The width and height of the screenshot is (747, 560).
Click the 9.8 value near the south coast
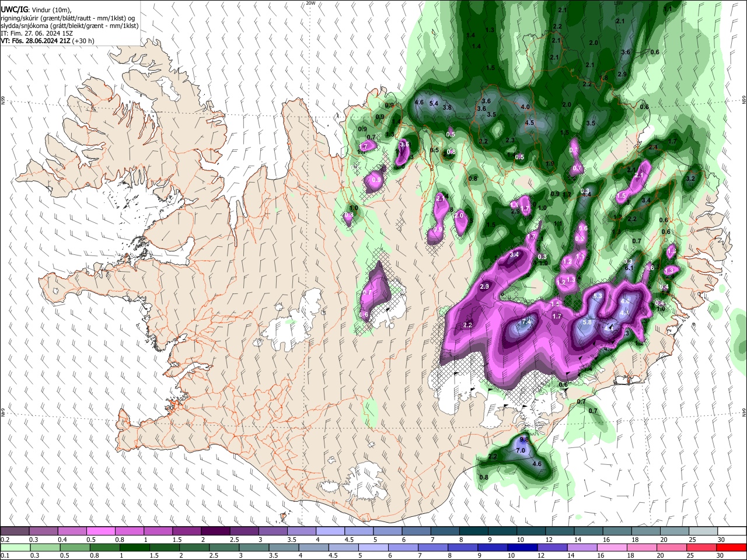(523, 439)
